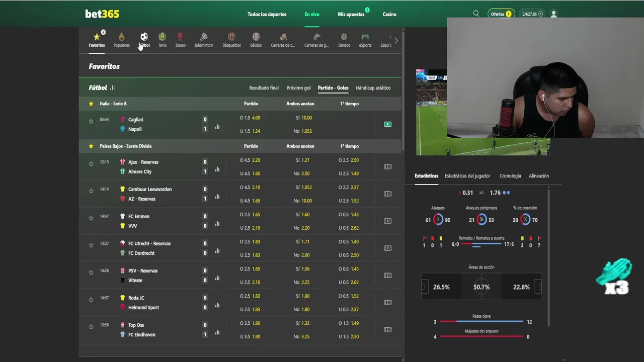Open pitch tracker for Cambuur Leeuwarden match
The height and width of the screenshot is (362, 644).
387,194
